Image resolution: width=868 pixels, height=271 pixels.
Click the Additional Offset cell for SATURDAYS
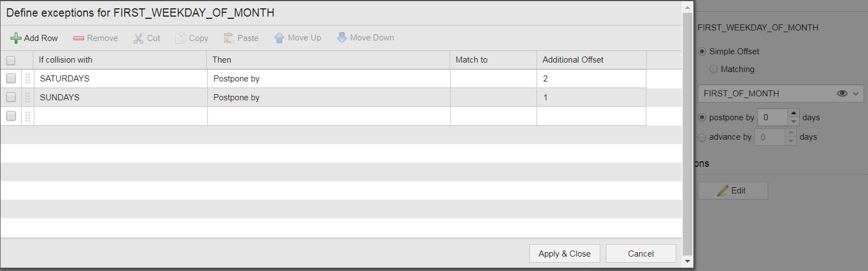coord(591,79)
